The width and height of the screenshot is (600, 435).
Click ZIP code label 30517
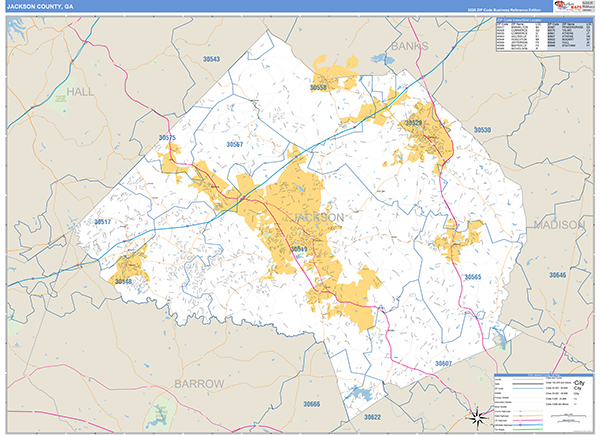pyautogui.click(x=103, y=222)
